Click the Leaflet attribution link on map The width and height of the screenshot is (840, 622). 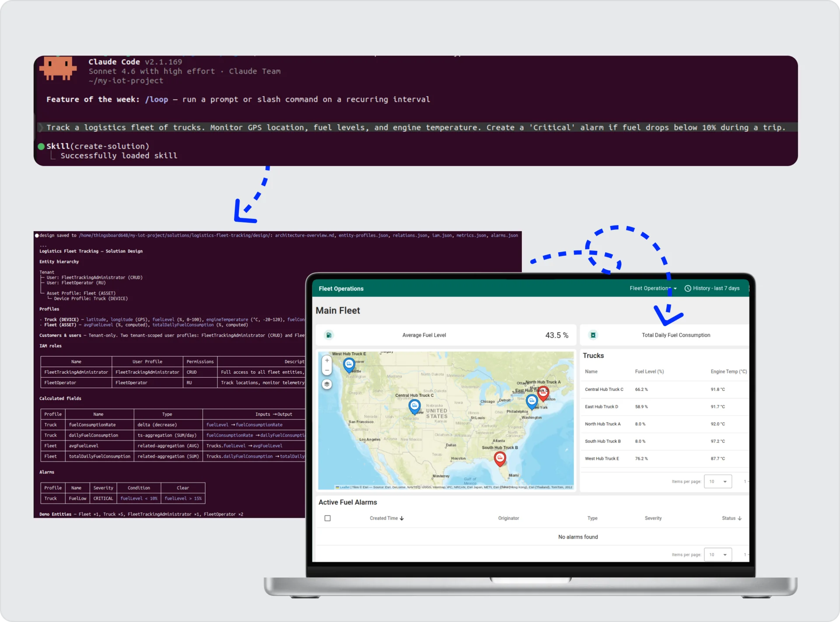coord(344,487)
